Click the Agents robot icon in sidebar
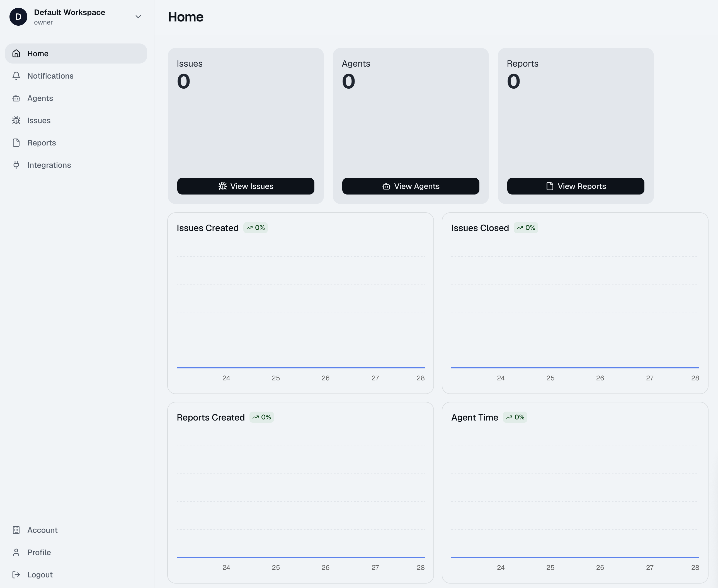This screenshot has width=718, height=588. 16,98
